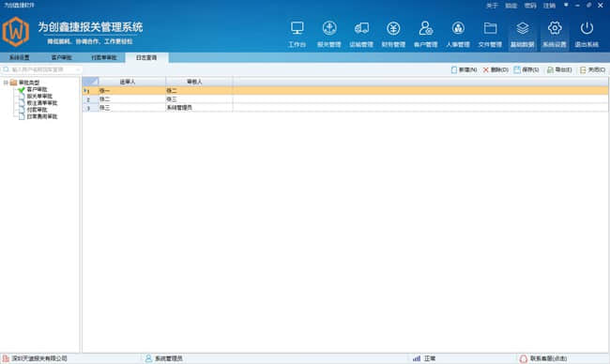Viewport: 610px width, 364px height.
Task: Click 联系客服(点击) in status bar
Action: tap(549, 358)
